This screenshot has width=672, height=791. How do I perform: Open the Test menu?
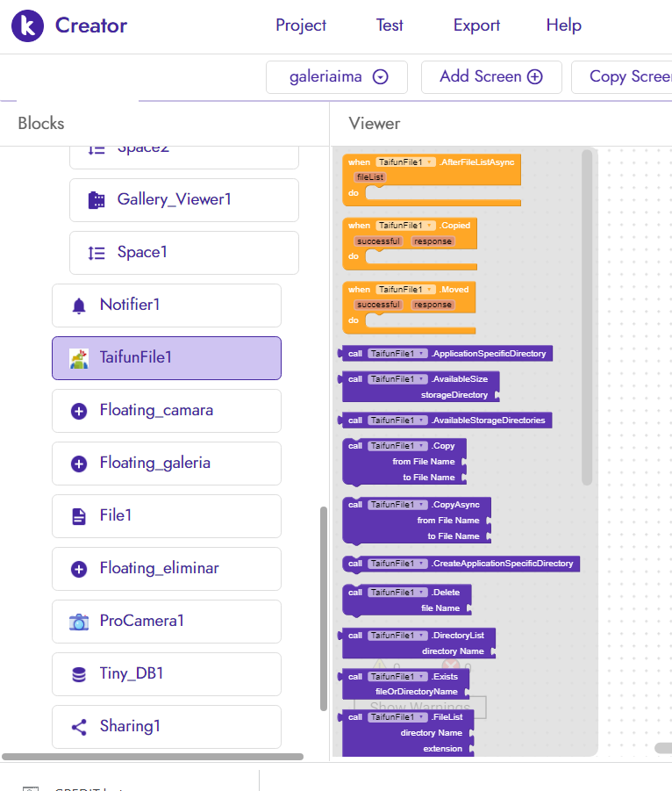[390, 25]
